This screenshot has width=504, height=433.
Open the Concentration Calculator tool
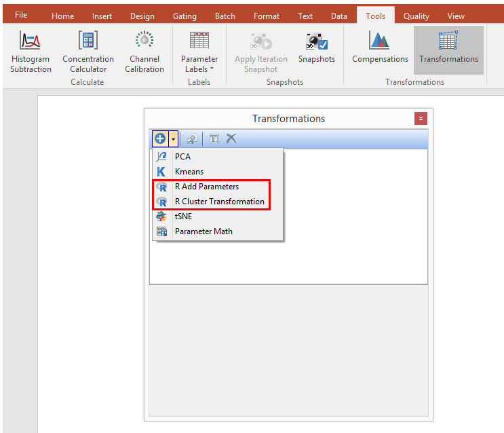(88, 42)
